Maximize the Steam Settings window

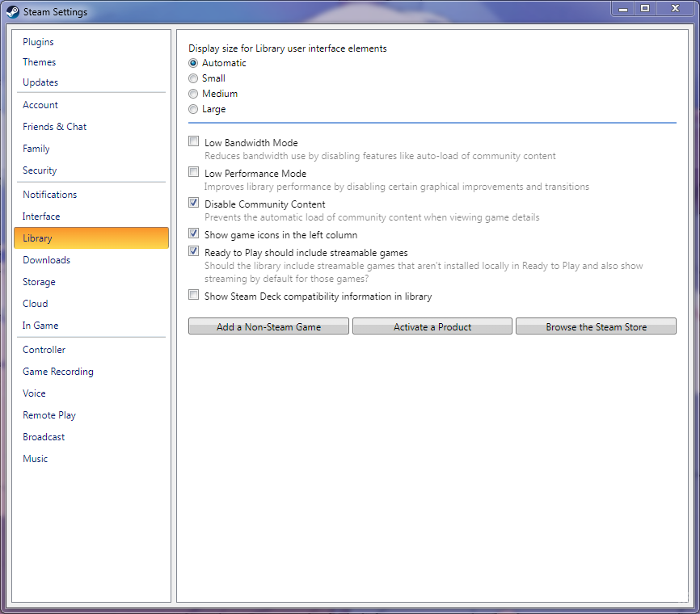[x=645, y=8]
